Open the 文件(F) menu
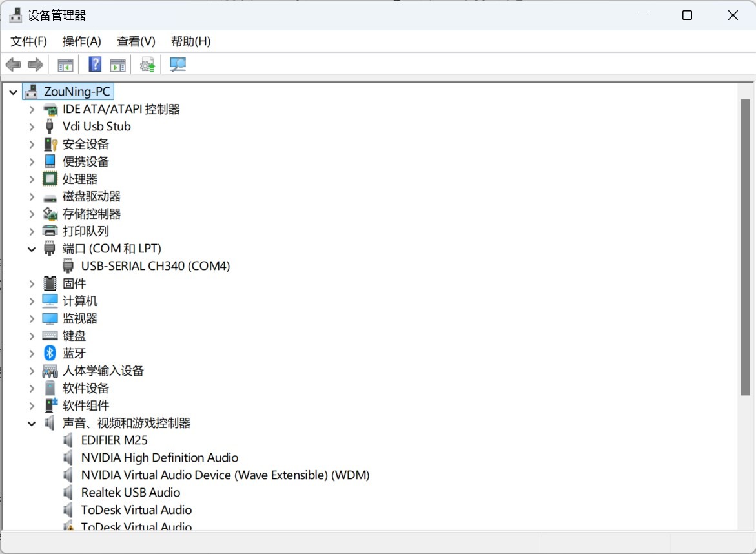Image resolution: width=756 pixels, height=554 pixels. coord(28,41)
